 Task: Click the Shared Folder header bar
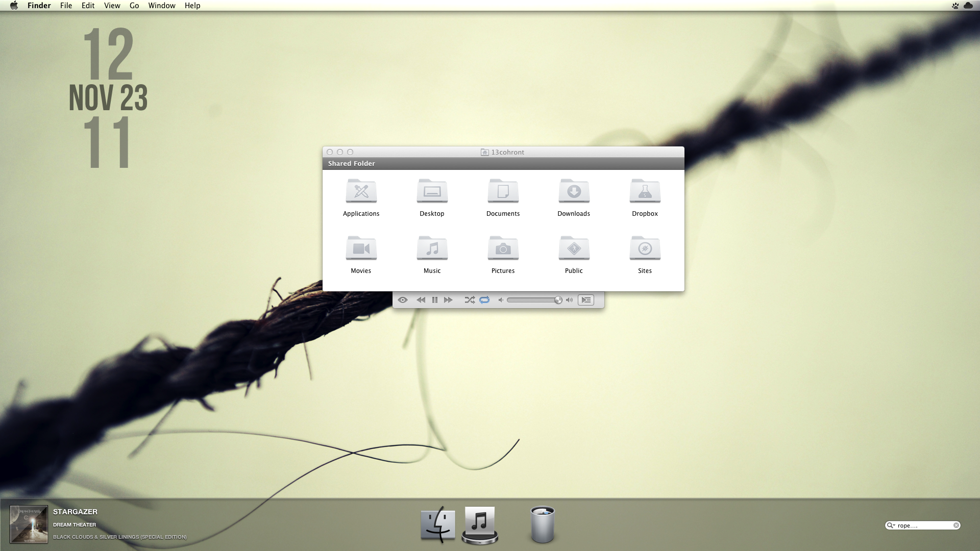click(503, 164)
